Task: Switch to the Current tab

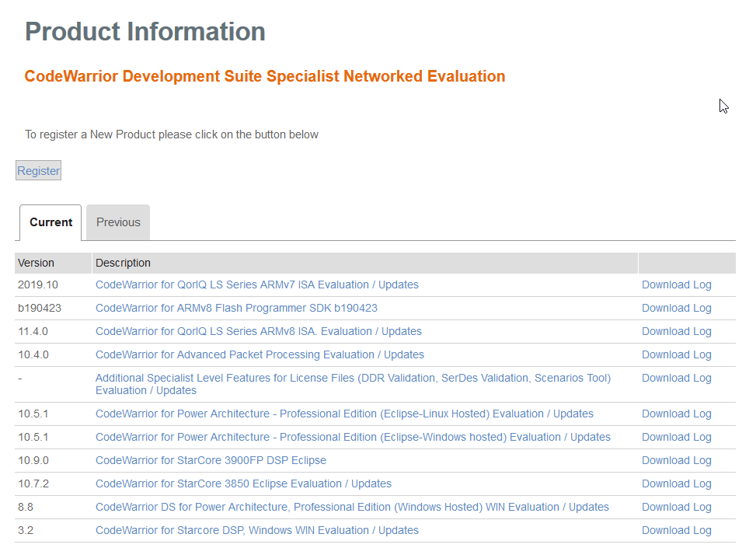Action: pos(51,222)
